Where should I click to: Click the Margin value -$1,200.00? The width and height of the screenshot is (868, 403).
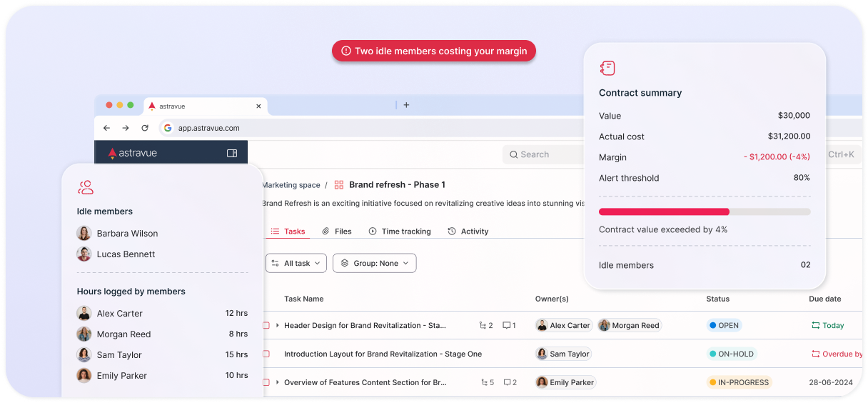coord(777,157)
